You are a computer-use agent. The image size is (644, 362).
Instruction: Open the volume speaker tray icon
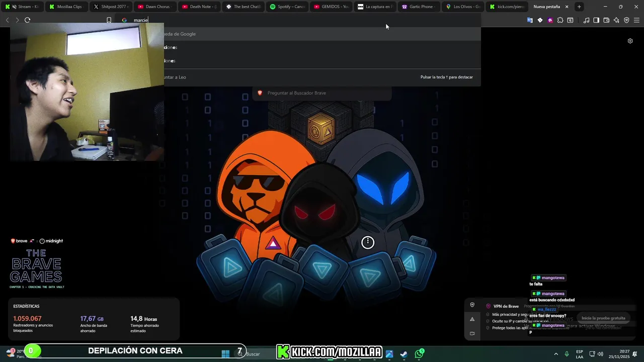pos(600,354)
